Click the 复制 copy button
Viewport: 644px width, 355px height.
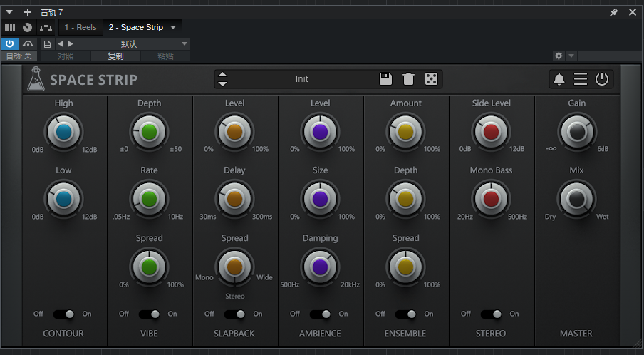pos(116,56)
